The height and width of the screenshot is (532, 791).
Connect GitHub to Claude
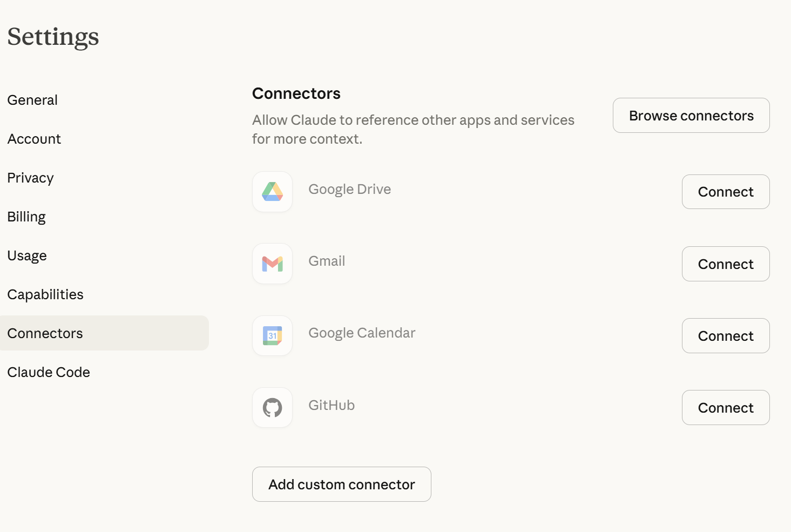[x=726, y=407]
